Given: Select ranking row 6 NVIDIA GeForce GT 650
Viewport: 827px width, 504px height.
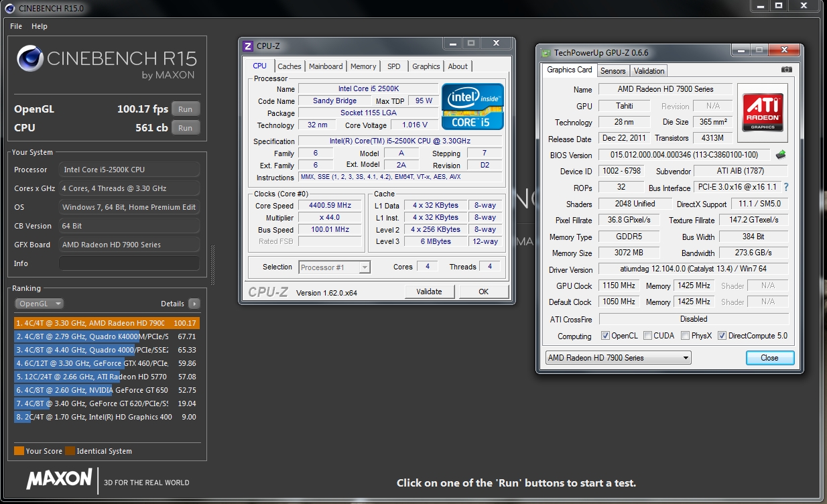Looking at the screenshot, I should click(107, 390).
